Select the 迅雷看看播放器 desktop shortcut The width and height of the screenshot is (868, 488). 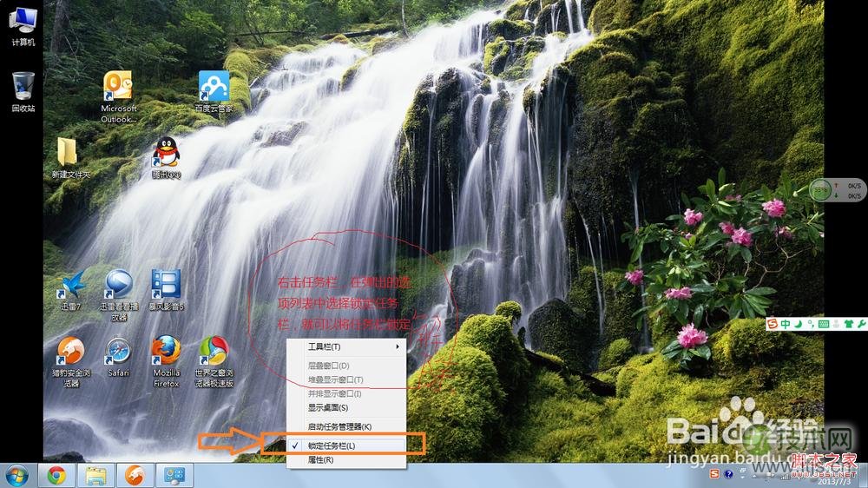point(118,295)
